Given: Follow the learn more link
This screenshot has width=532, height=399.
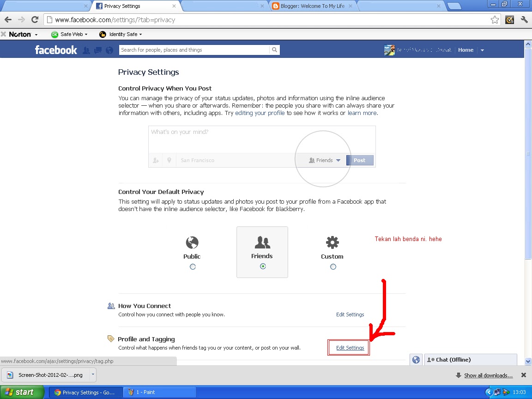Looking at the screenshot, I should coord(362,113).
